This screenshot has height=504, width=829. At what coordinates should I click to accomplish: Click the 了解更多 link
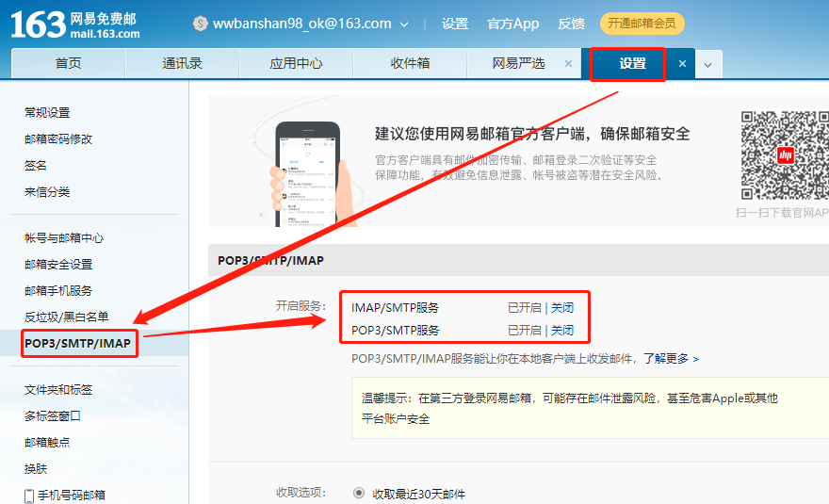click(x=671, y=359)
